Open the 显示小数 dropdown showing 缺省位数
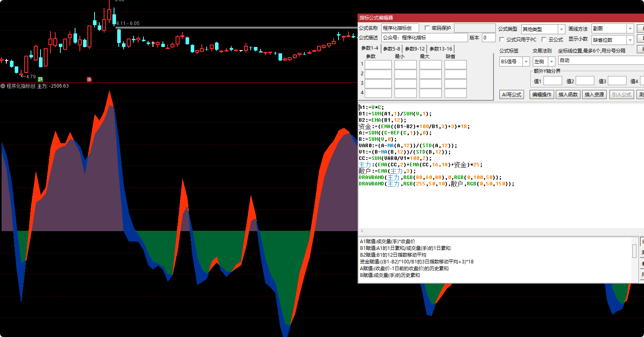This screenshot has width=644, height=337. click(630, 40)
